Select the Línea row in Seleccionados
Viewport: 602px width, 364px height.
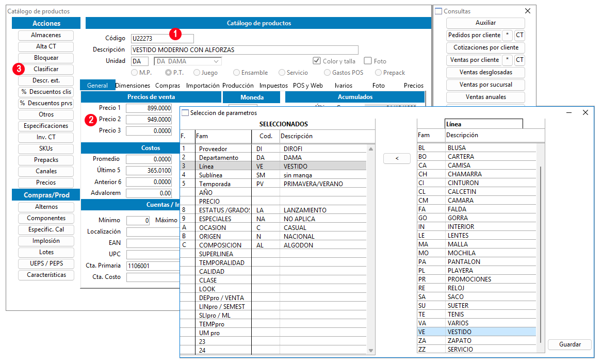273,166
